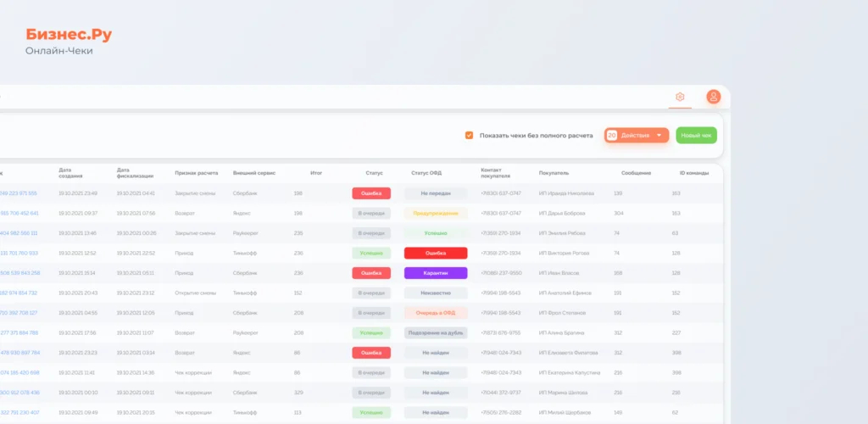Click total value '113'
This screenshot has height=424, width=868.
pos(298,412)
